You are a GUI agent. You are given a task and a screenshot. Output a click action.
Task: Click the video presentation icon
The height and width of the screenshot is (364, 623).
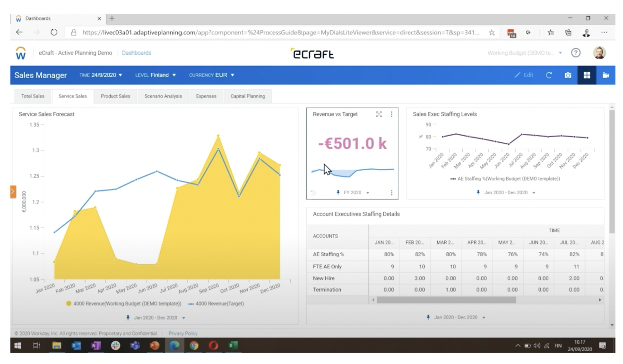pyautogui.click(x=606, y=75)
